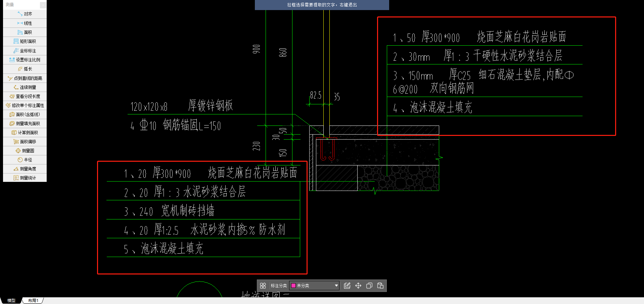Click the paste clipboard icon in bottom toolbar
Screen dimensions: 644x304
(380, 286)
